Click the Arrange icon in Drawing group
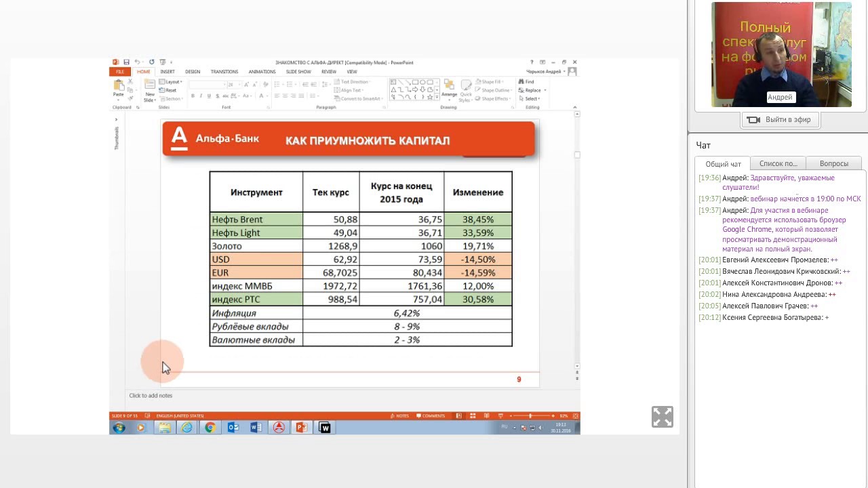This screenshot has width=868, height=488. coord(449,90)
